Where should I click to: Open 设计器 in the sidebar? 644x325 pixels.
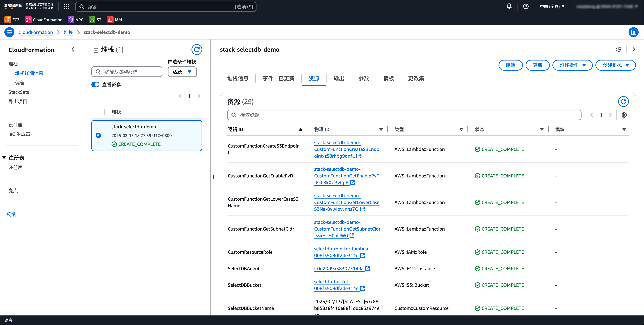coord(15,125)
